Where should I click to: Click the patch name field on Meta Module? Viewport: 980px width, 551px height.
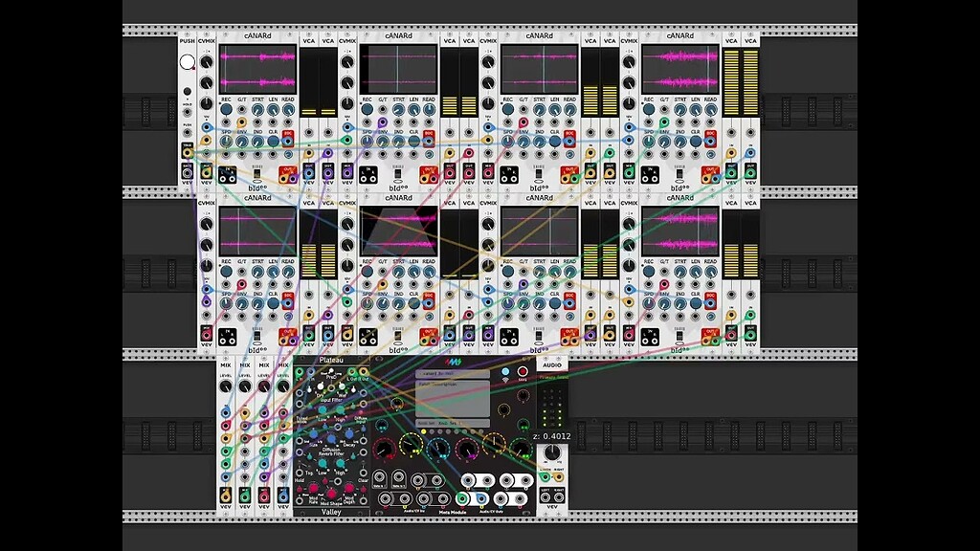453,374
